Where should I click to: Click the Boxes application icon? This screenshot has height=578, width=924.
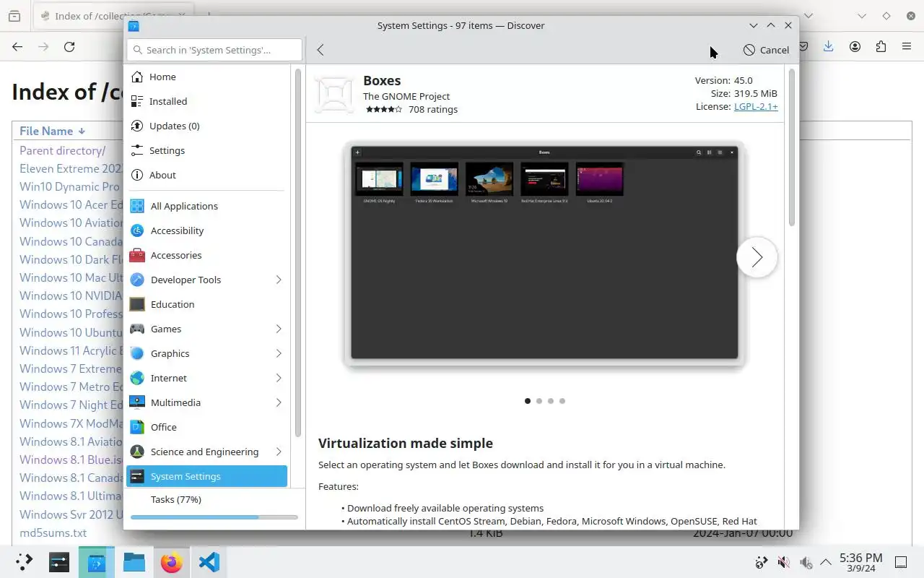click(x=334, y=95)
